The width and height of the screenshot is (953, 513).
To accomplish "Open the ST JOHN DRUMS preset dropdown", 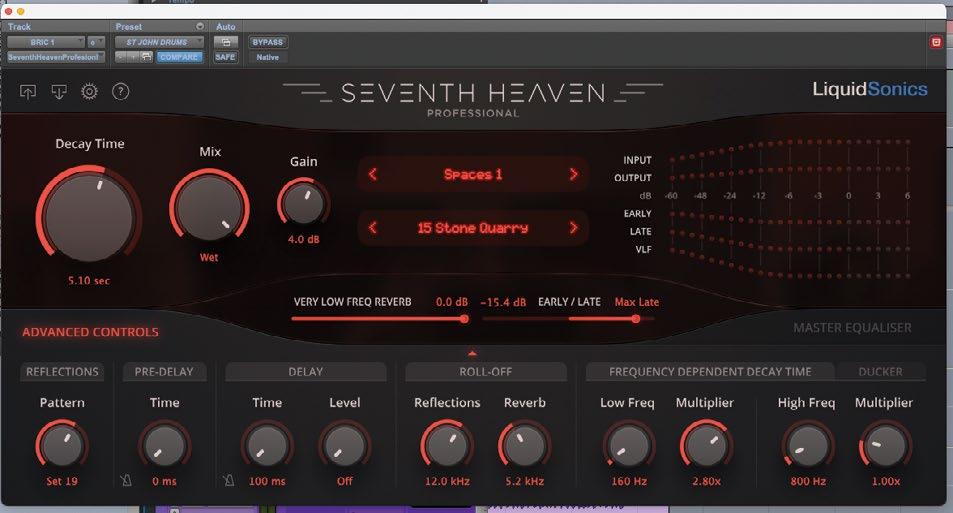I will (159, 42).
